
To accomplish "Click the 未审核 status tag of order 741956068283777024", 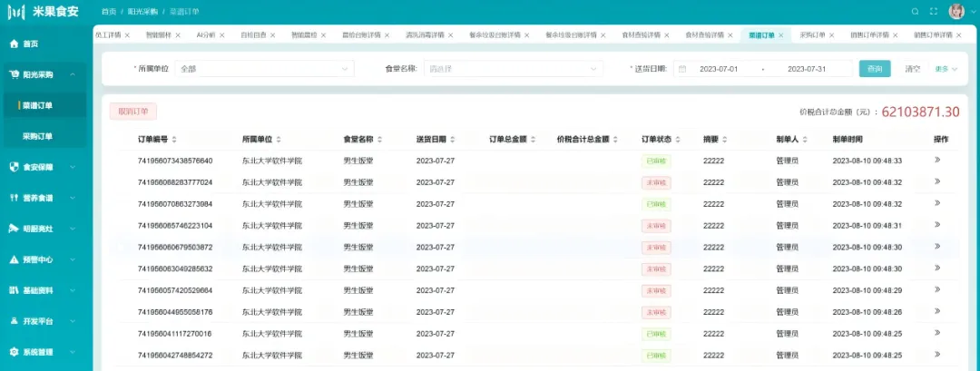I will pos(656,182).
